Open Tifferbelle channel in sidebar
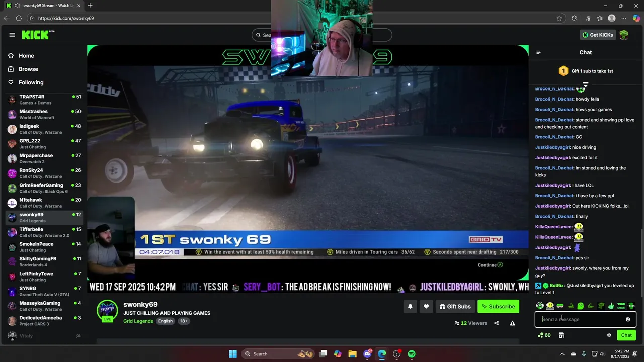644x362 pixels. click(44, 232)
